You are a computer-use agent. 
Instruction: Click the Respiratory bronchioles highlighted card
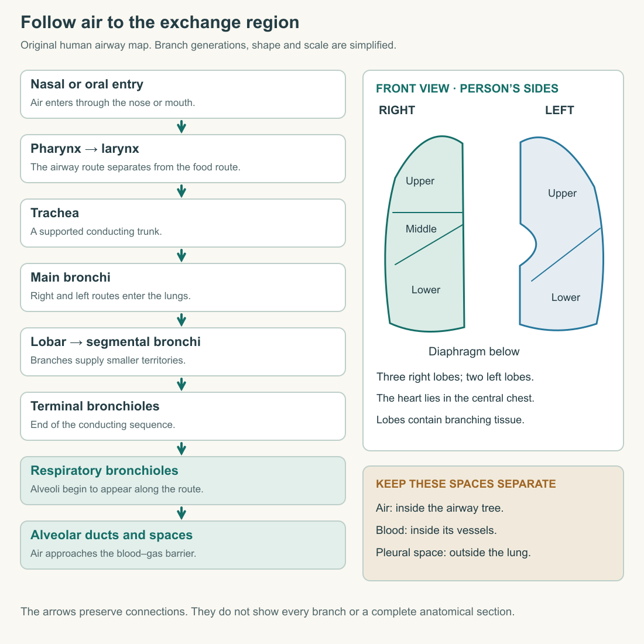coord(183,481)
